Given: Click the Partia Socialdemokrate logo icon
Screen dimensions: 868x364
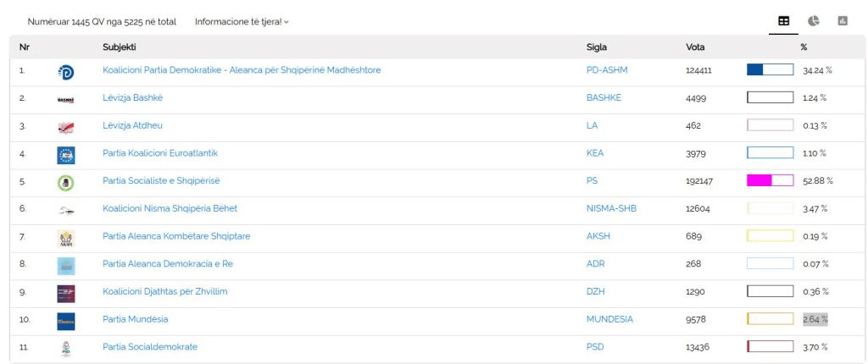Looking at the screenshot, I should [65, 348].
